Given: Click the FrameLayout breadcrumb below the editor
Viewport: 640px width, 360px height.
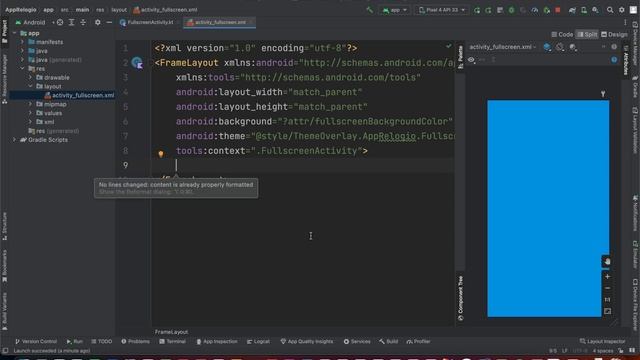Looking at the screenshot, I should coord(171,332).
